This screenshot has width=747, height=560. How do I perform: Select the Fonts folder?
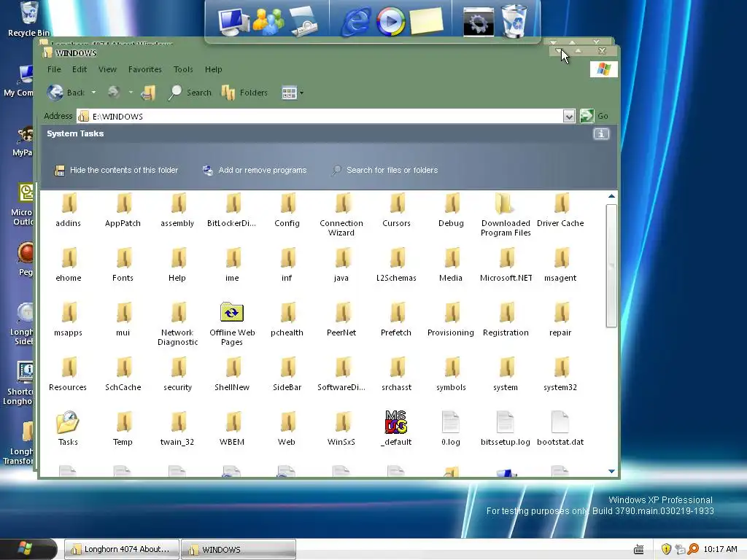tap(123, 265)
